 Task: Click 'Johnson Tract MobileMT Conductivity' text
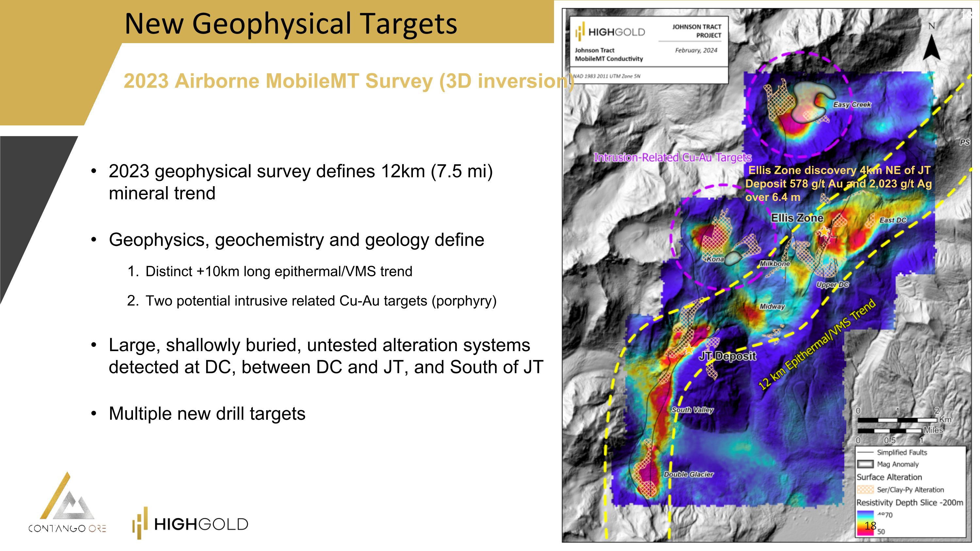point(609,54)
